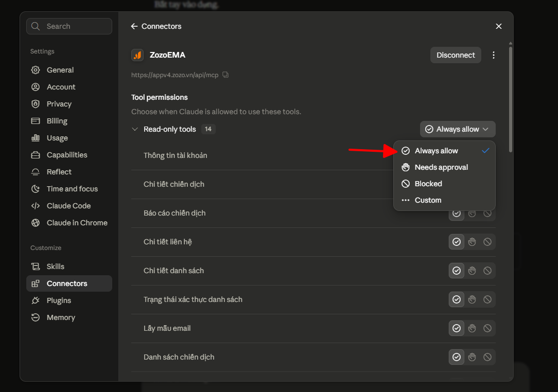Click the Usage bar chart icon

[x=36, y=138]
